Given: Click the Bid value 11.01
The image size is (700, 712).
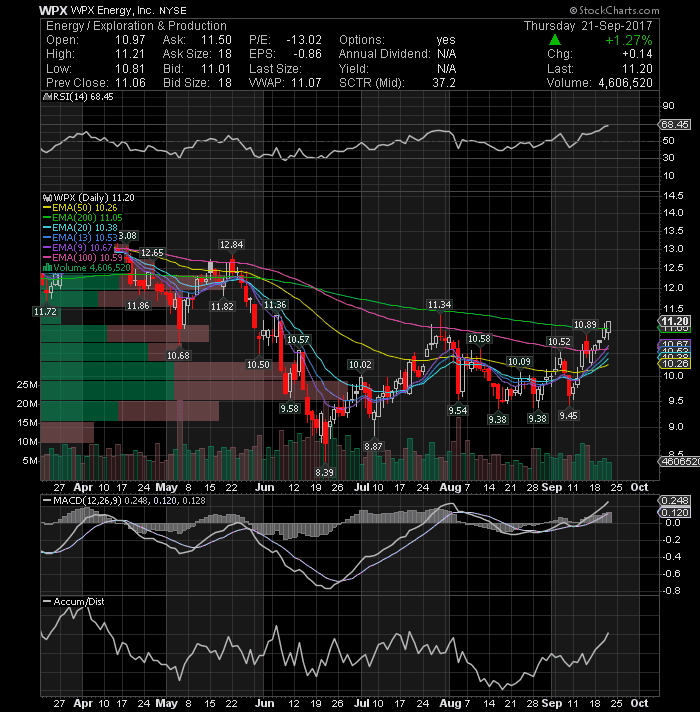Looking at the screenshot, I should point(217,69).
